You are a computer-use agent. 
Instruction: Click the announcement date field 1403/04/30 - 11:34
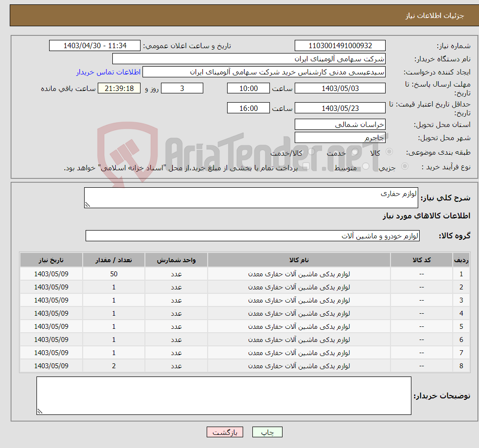95,46
